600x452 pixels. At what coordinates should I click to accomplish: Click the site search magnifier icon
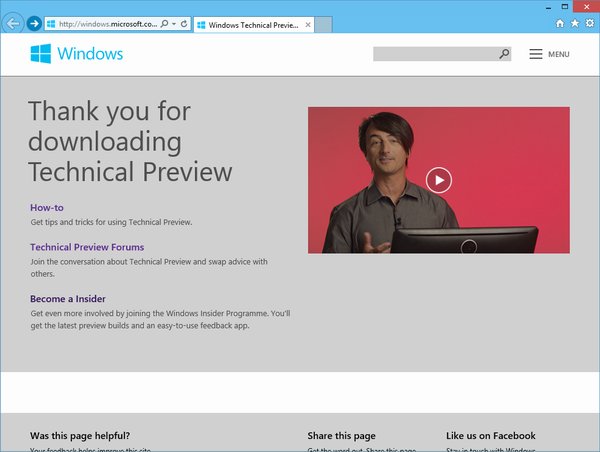click(x=504, y=54)
